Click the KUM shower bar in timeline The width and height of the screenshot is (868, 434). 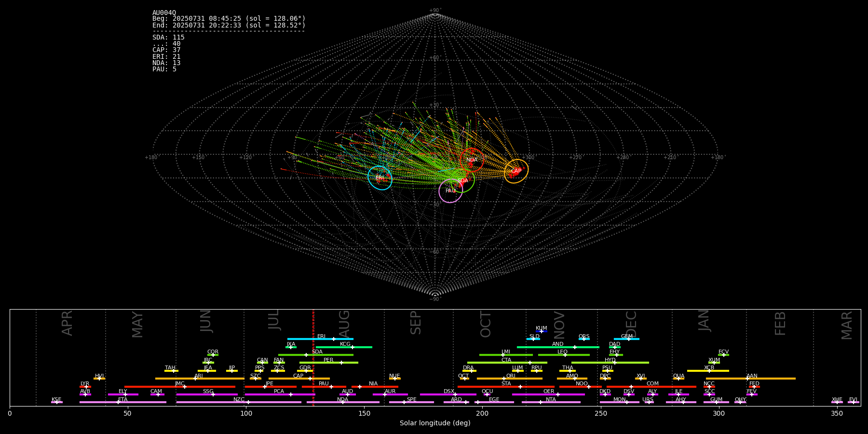pyautogui.click(x=542, y=331)
